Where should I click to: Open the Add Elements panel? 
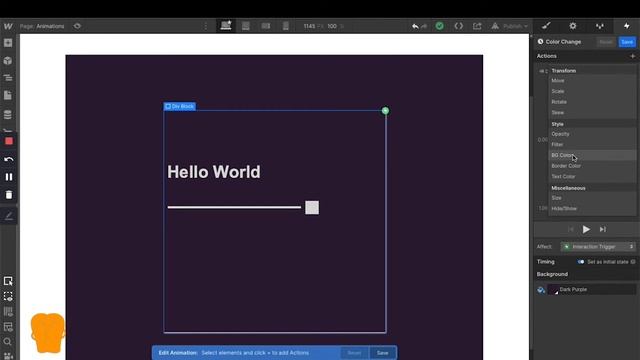pos(8,43)
